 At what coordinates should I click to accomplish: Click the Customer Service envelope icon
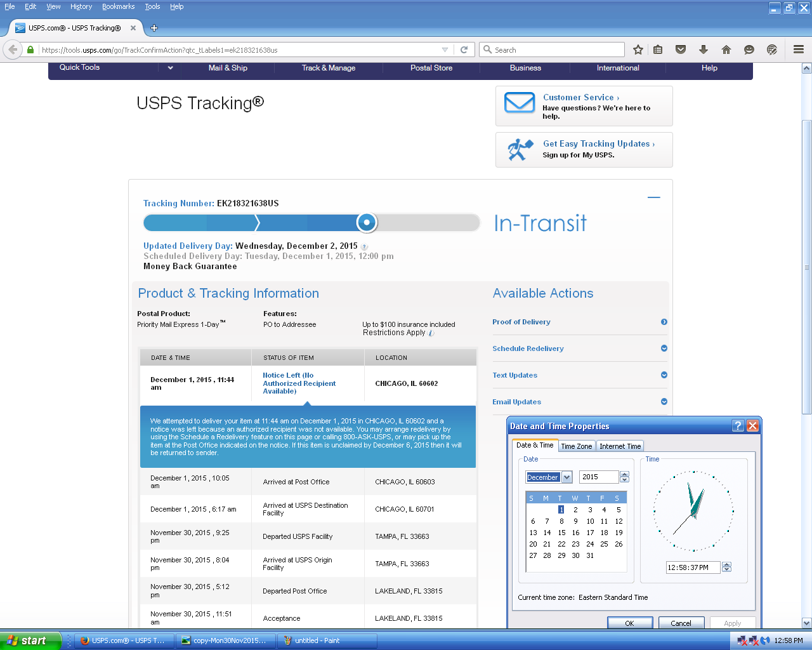pyautogui.click(x=520, y=103)
